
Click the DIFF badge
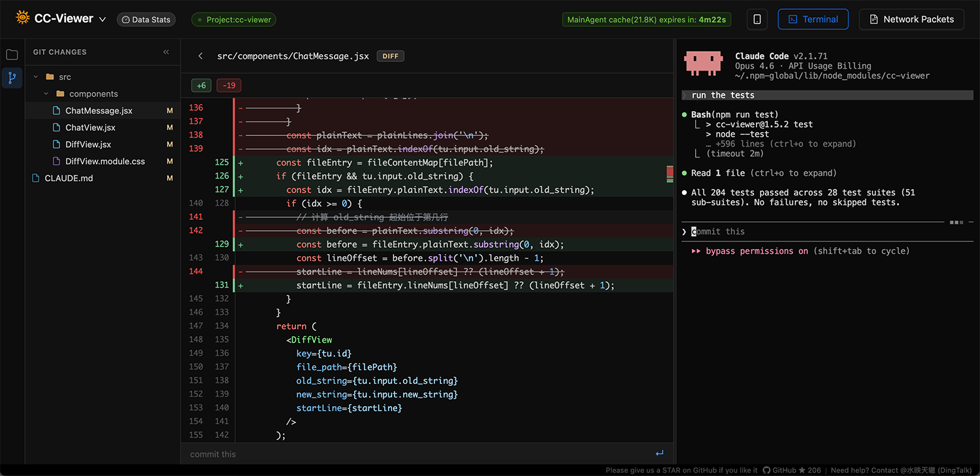pos(391,56)
